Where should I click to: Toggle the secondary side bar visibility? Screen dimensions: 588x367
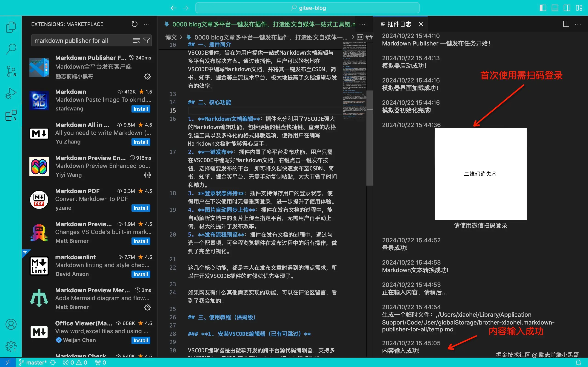tap(567, 8)
